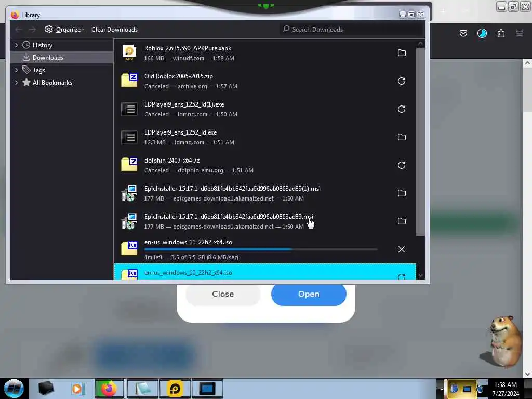Click the blue Open button
The height and width of the screenshot is (399, 532).
pos(309,294)
